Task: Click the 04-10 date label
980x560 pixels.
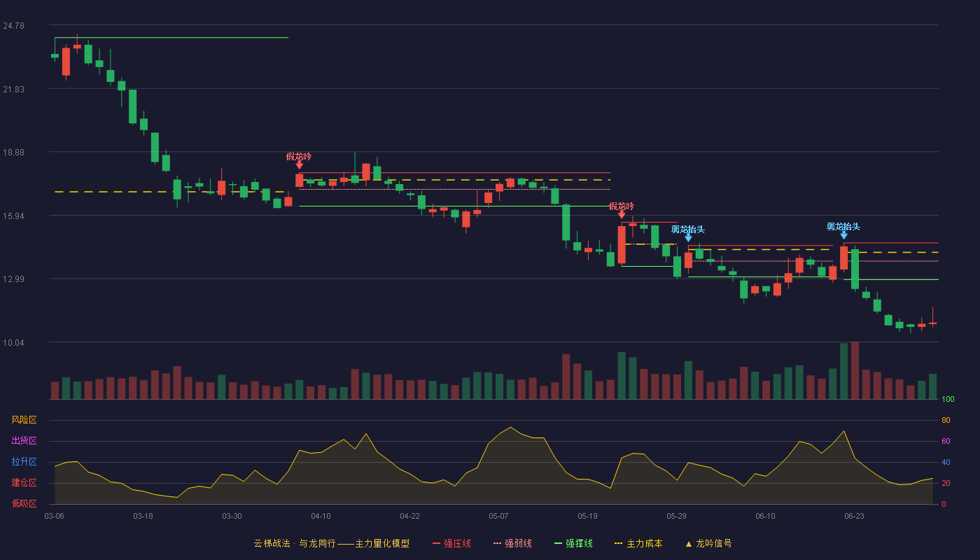Action: [x=321, y=516]
